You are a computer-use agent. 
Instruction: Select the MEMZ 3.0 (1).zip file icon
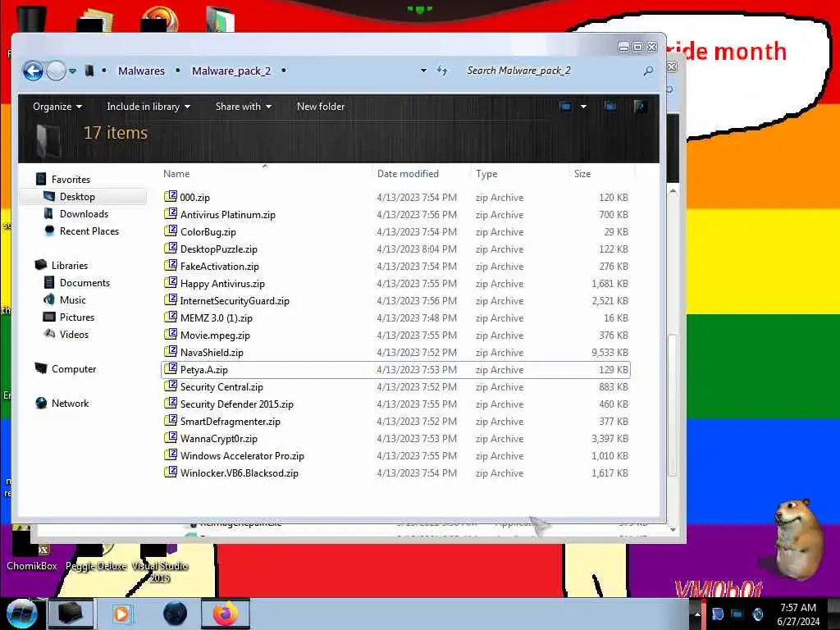pyautogui.click(x=171, y=317)
